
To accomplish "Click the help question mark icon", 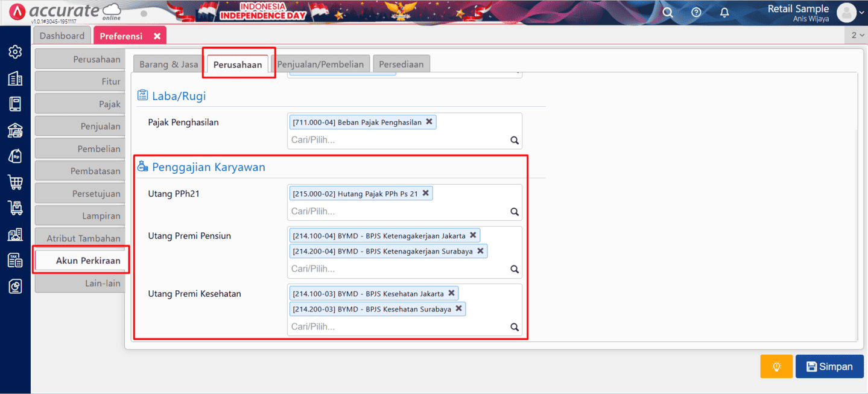I will tap(696, 13).
